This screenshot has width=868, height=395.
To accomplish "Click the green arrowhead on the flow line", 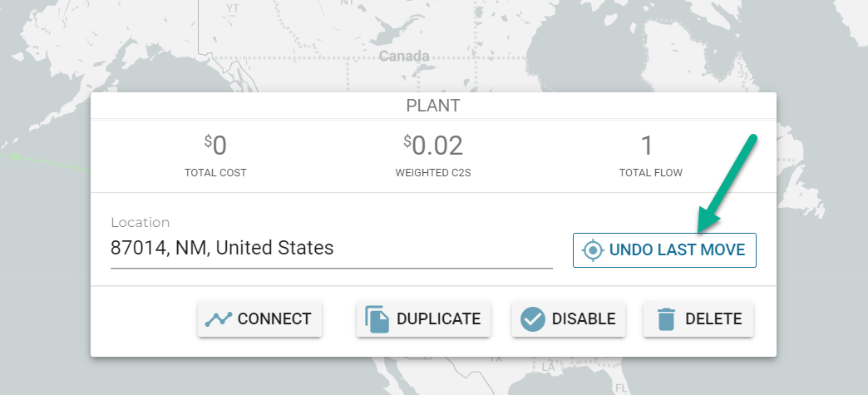I will (x=16, y=157).
